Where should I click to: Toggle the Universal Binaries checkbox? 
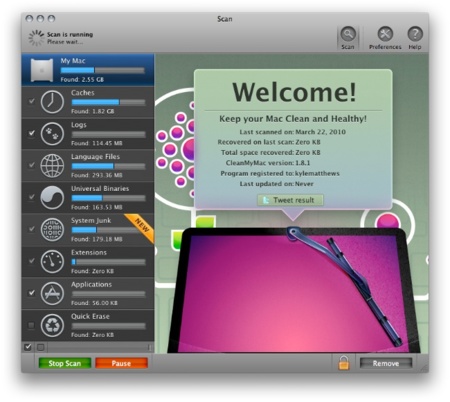tap(31, 197)
